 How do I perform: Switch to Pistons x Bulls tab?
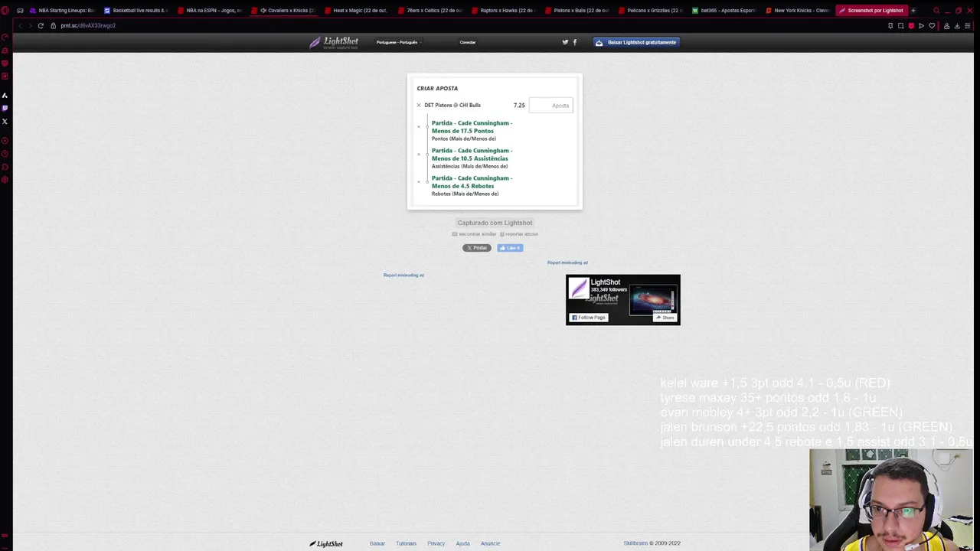576,10
